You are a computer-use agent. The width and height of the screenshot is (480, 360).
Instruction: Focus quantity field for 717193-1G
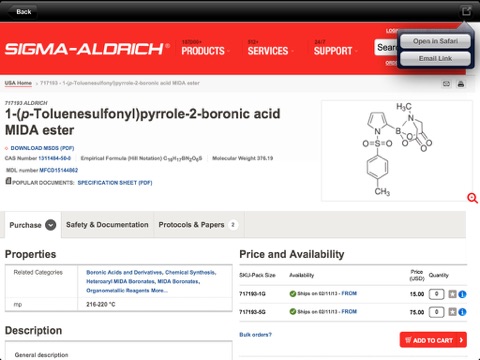coord(436,294)
